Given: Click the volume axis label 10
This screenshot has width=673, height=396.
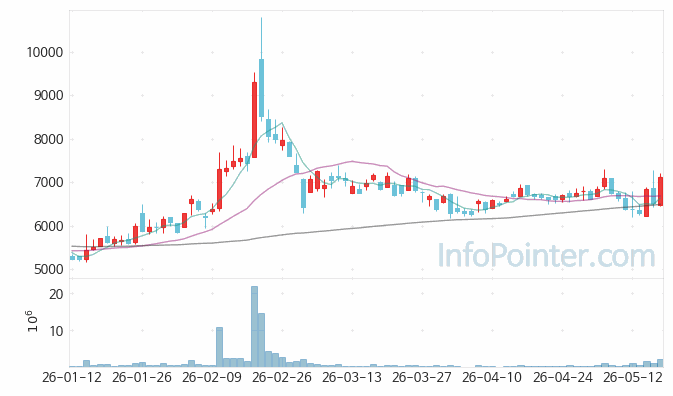Looking at the screenshot, I should click(x=56, y=331).
